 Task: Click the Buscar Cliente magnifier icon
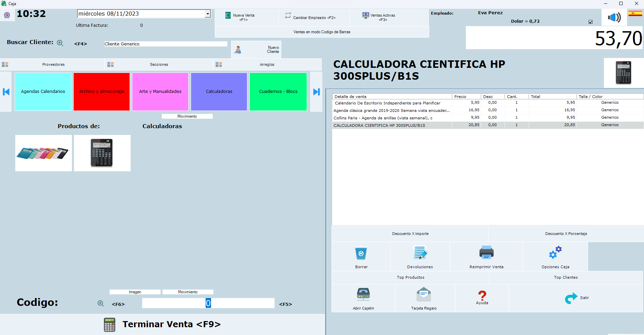(x=60, y=43)
